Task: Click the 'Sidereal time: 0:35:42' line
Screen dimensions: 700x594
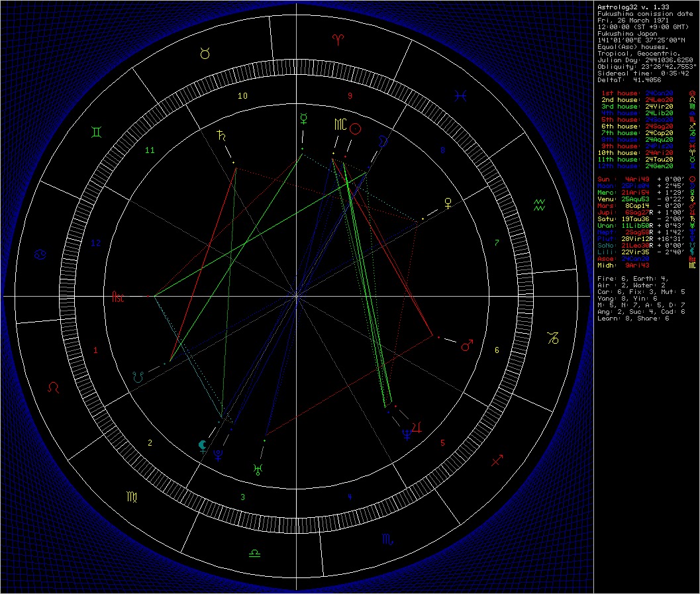Action: tap(643, 74)
